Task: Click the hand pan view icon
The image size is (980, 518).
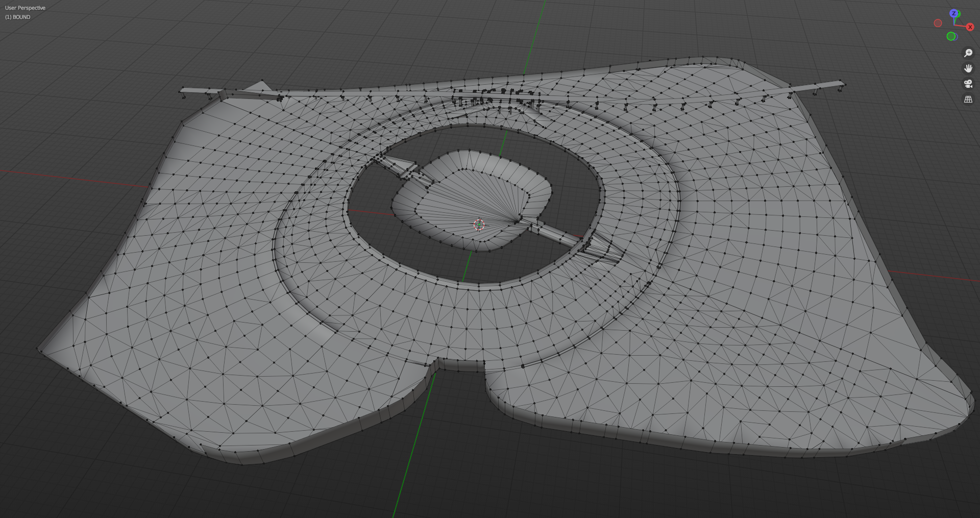Action: (x=968, y=68)
